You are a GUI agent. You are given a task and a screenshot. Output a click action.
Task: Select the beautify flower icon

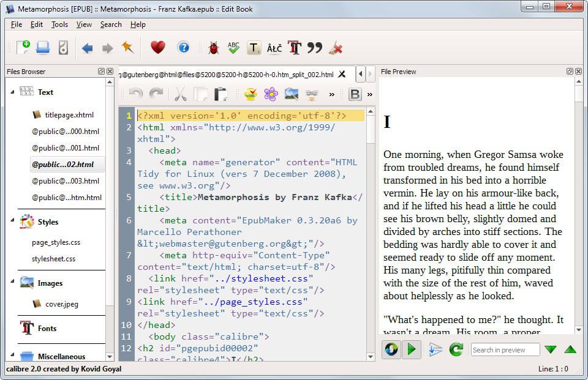coord(271,94)
